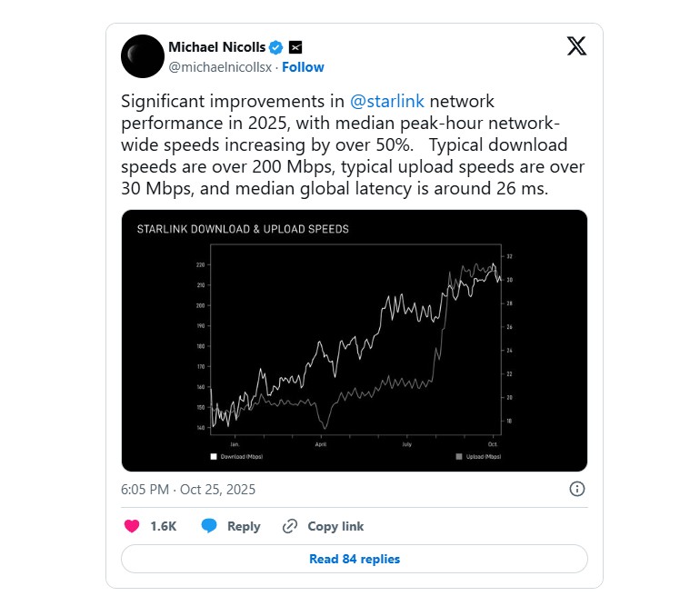Image resolution: width=700 pixels, height=606 pixels.
Task: Click the blue verified checkmark badge
Action: pyautogui.click(x=275, y=47)
